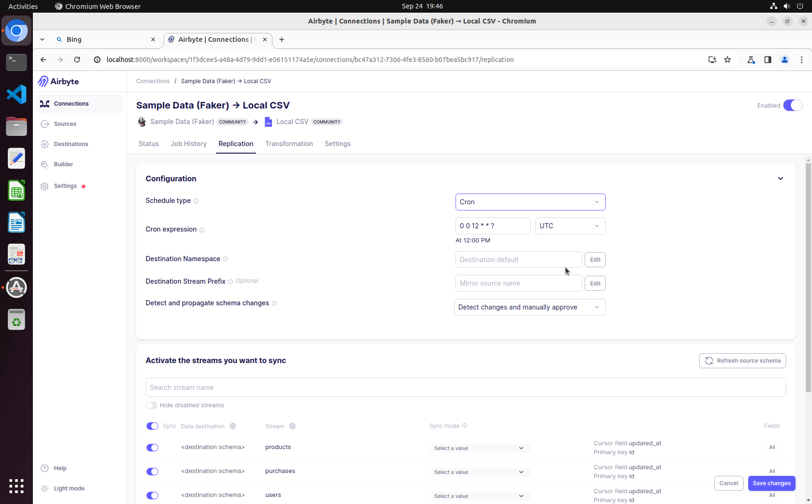Toggle Hide disabled streams switch
Viewport: 812px width, 504px height.
[151, 405]
